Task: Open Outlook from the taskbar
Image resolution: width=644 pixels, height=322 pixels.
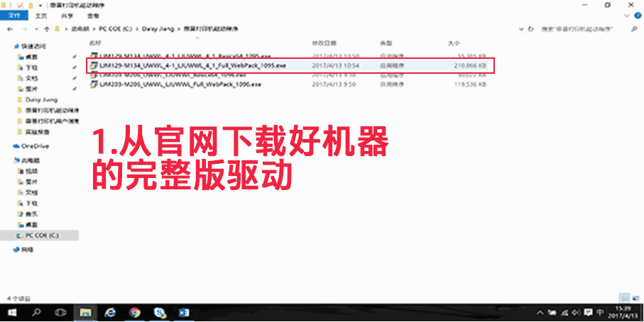Action: pyautogui.click(x=184, y=313)
